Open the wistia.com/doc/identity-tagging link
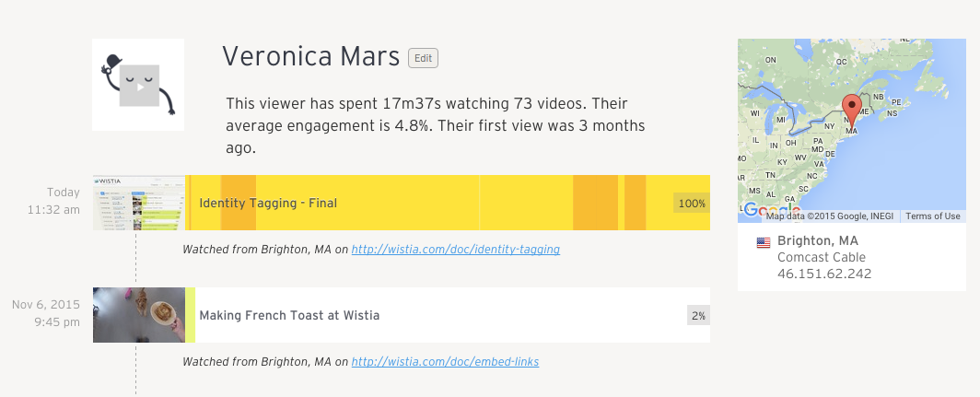 pyautogui.click(x=456, y=250)
